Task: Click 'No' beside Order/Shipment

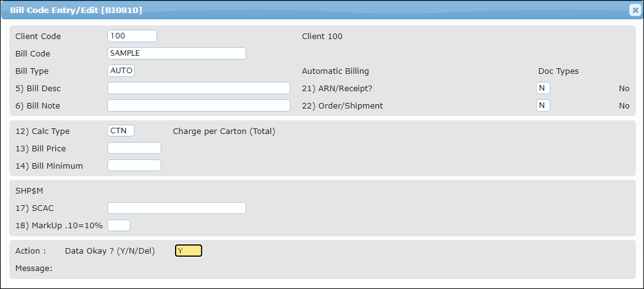Action: (x=624, y=106)
